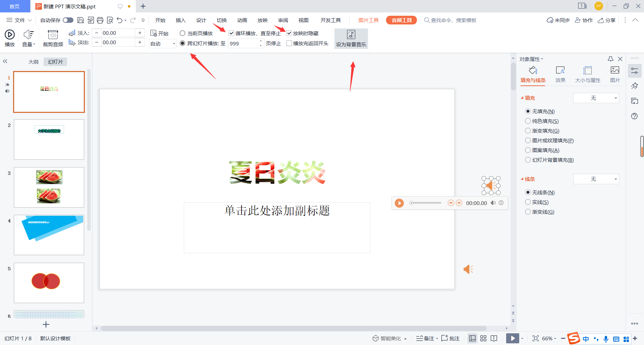The width and height of the screenshot is (644, 345).
Task: Close the Object Properties panel
Action: coord(620,59)
